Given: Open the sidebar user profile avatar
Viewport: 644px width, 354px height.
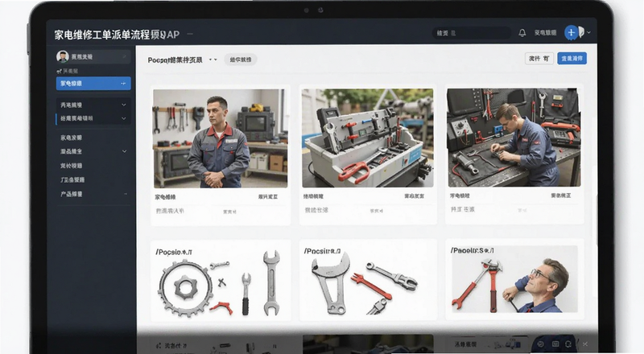Looking at the screenshot, I should point(63,56).
